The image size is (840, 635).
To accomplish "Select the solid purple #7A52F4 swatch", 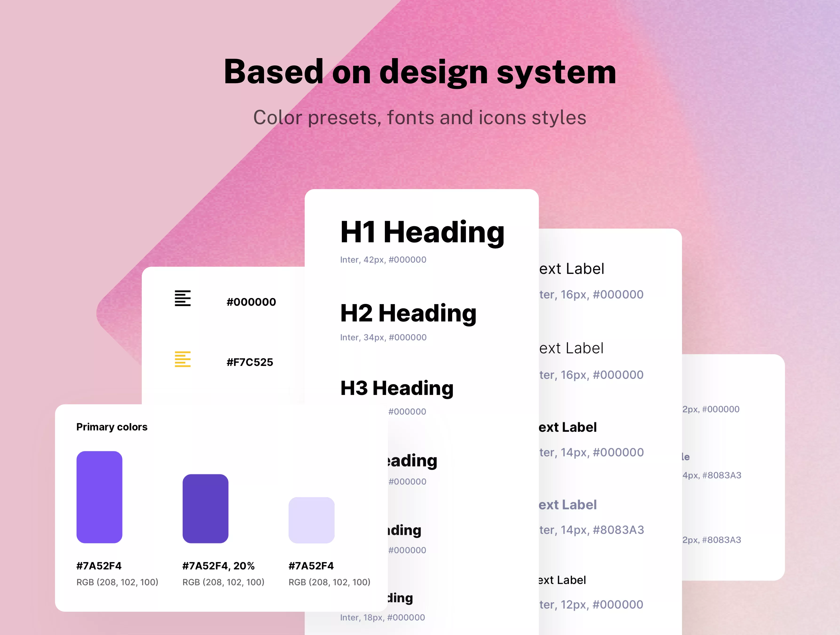I will 99,497.
